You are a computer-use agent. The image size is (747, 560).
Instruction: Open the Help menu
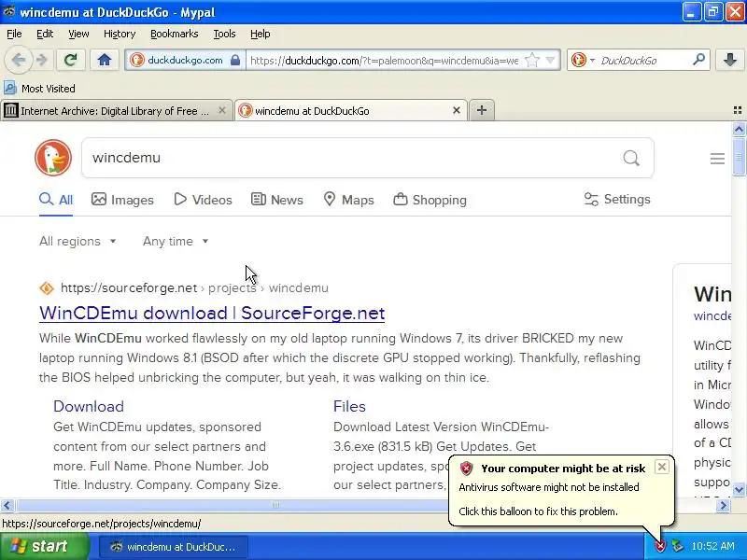(261, 34)
